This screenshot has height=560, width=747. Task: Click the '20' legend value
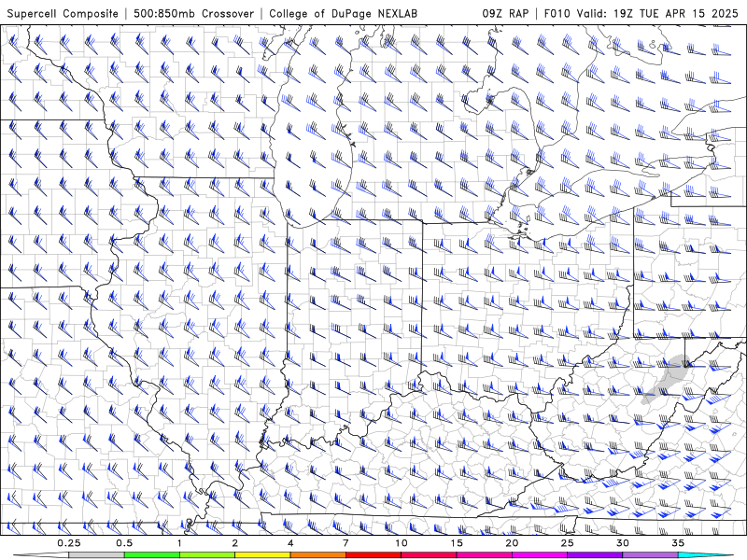[x=512, y=543]
